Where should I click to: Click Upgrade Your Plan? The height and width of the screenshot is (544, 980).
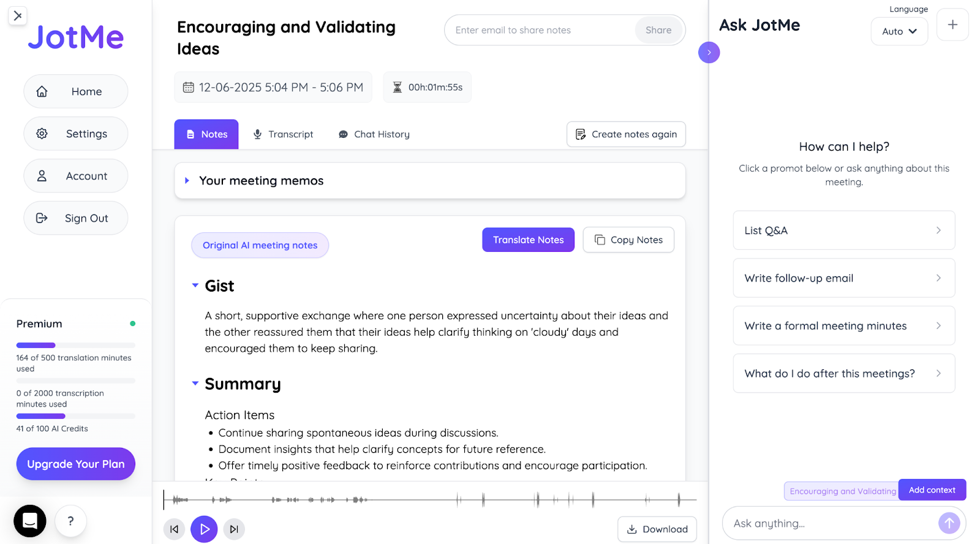click(75, 464)
